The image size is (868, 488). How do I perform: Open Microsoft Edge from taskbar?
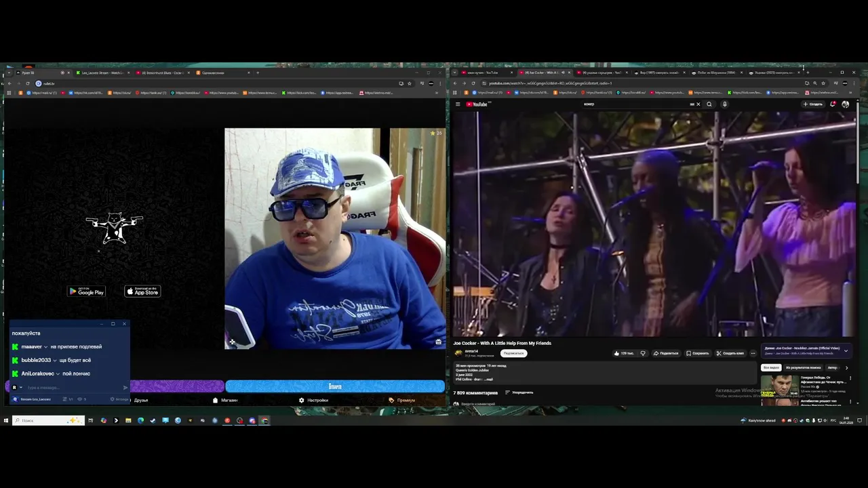[x=140, y=420]
